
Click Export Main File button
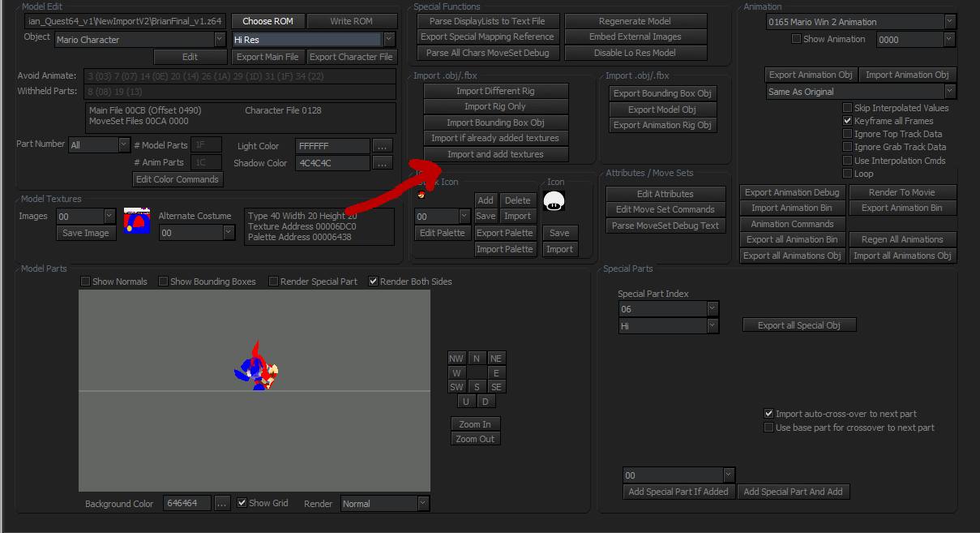[x=267, y=57]
